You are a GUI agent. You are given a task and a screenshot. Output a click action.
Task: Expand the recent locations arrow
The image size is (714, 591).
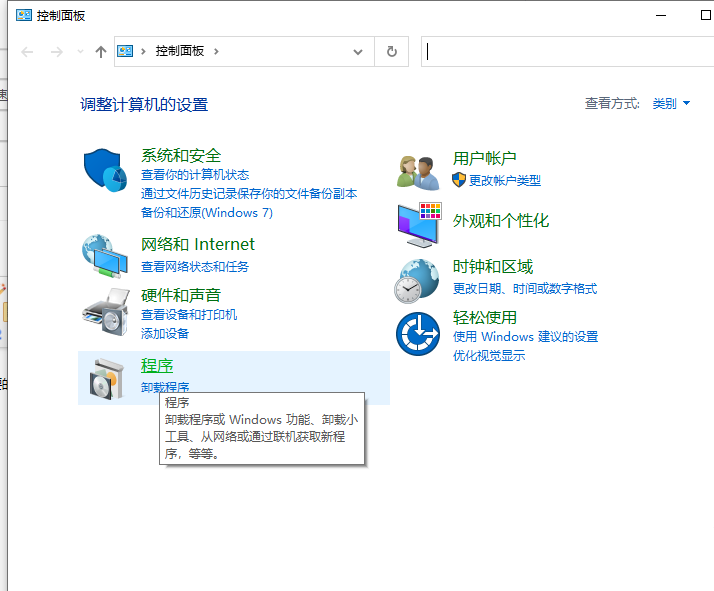[x=81, y=52]
